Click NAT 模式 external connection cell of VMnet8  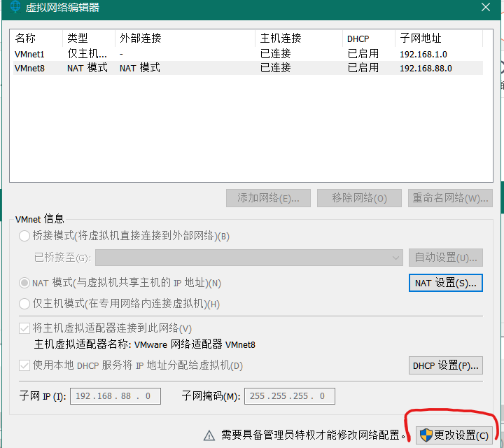140,68
